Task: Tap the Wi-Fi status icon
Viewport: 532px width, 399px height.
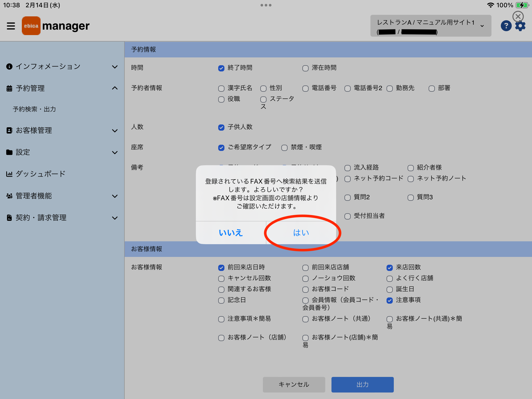Action: coord(490,5)
